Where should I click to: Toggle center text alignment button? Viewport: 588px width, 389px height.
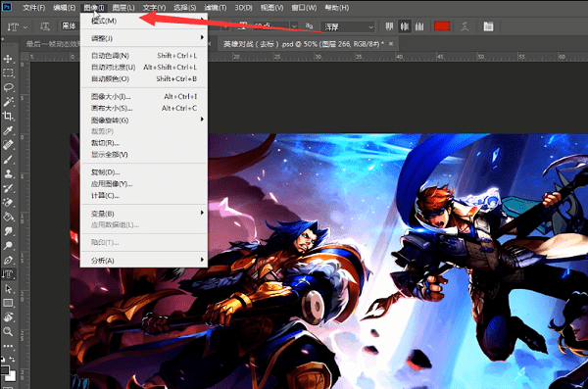coord(405,26)
